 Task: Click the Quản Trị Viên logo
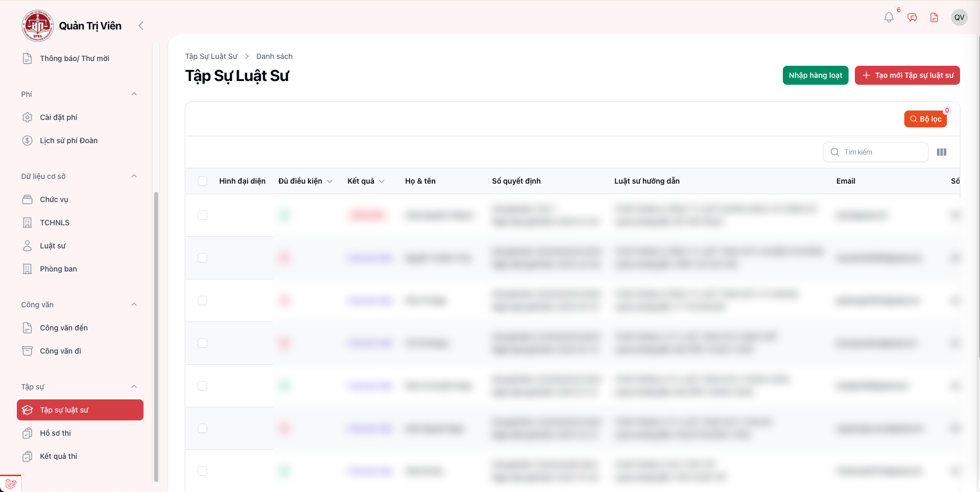[x=37, y=26]
